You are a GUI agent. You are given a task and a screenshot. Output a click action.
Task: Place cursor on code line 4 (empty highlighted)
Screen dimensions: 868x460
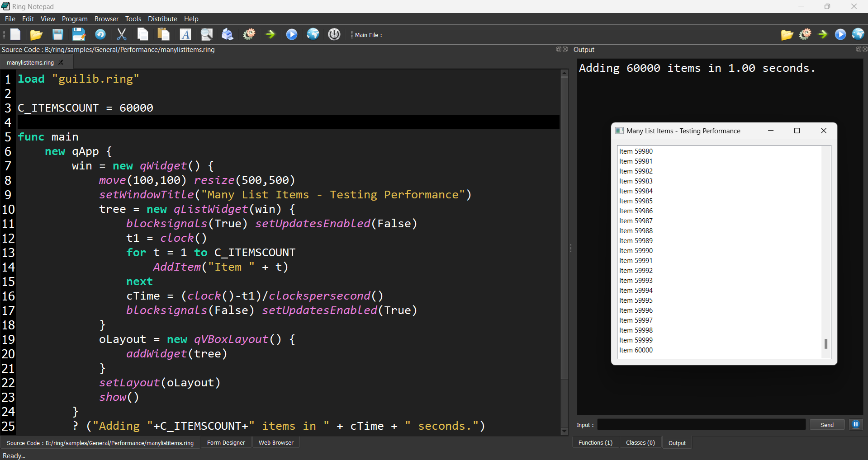[x=288, y=122]
